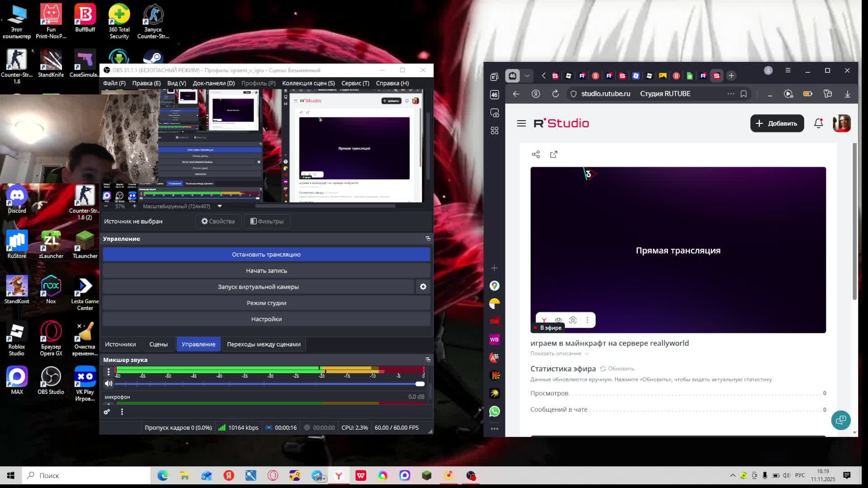
Task: Open virtual camera settings gear
Action: pos(423,287)
